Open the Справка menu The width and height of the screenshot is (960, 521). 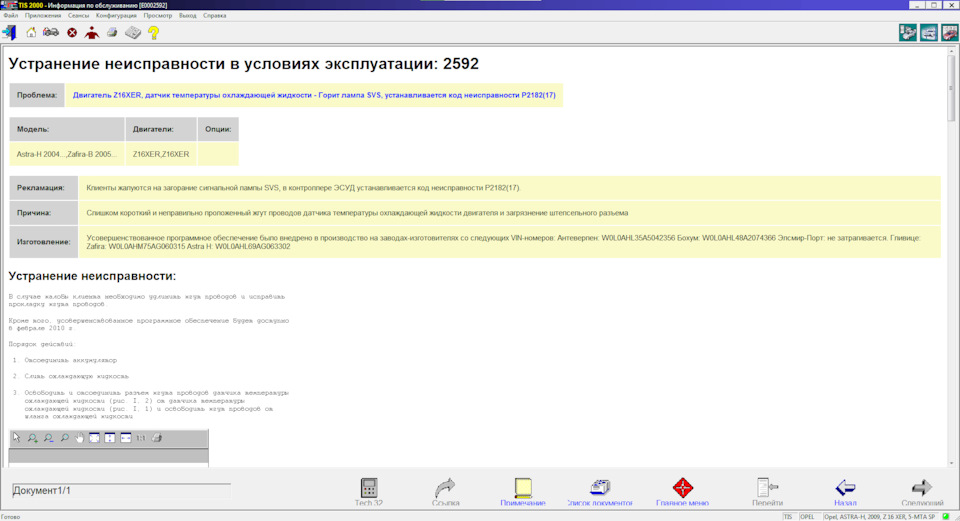tap(214, 15)
